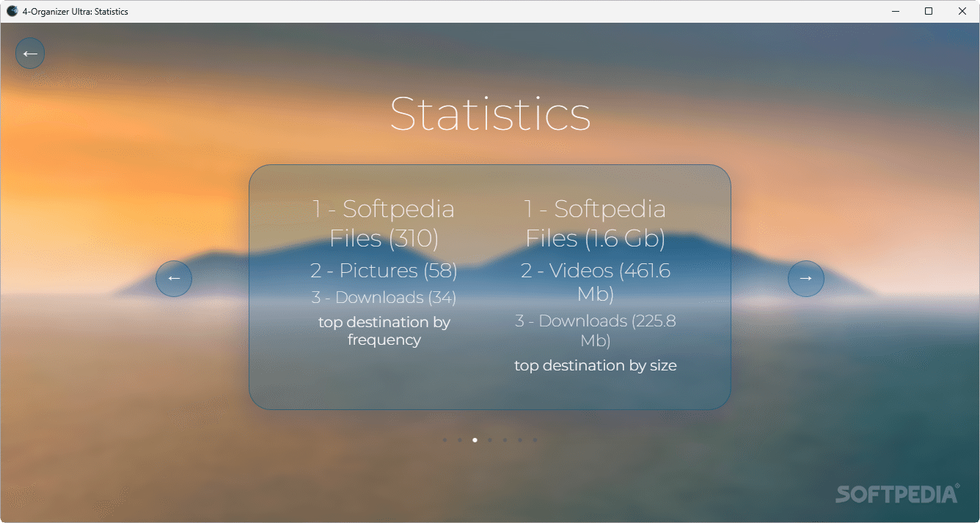980x523 pixels.
Task: Jump to the seventh pagination dot
Action: click(535, 440)
